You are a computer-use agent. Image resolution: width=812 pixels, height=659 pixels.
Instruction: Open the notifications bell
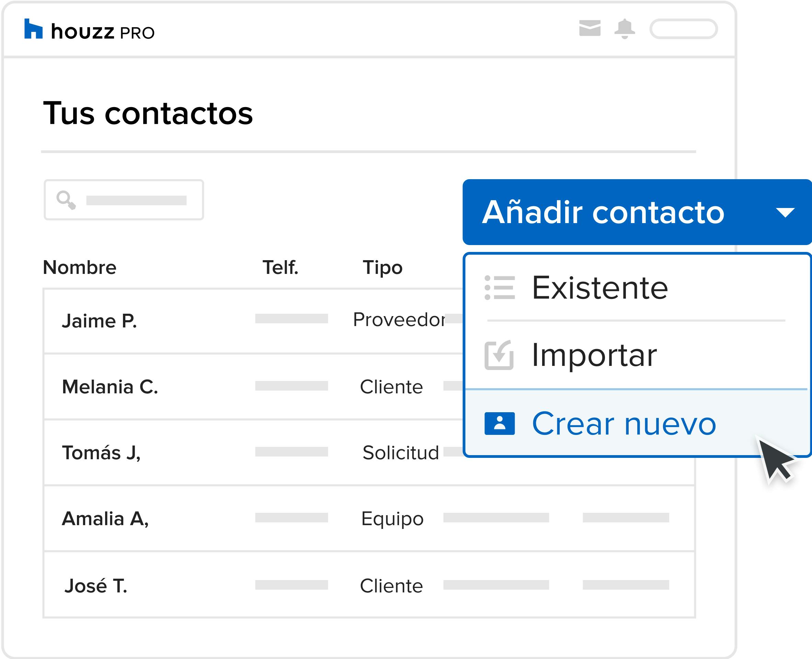pyautogui.click(x=625, y=28)
